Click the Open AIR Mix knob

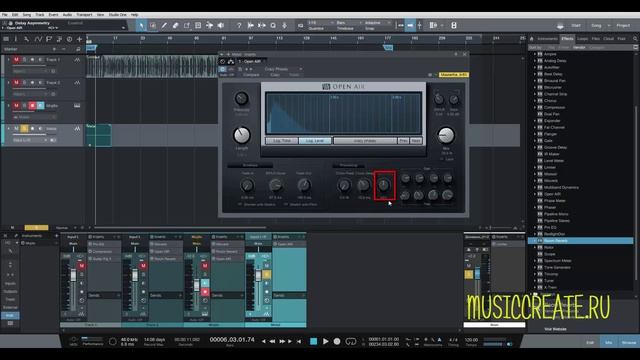tap(446, 136)
